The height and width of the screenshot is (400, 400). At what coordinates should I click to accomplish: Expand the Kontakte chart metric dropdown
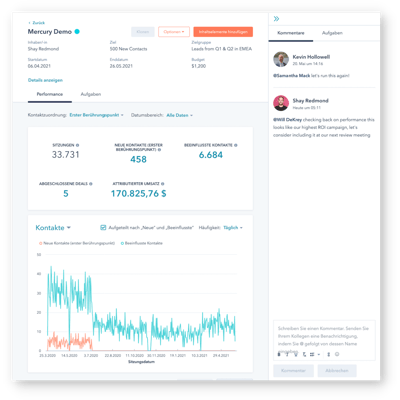click(x=53, y=228)
